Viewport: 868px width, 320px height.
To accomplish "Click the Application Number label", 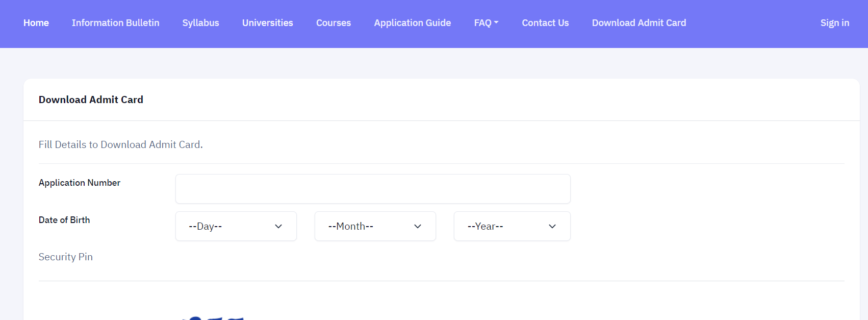I will 80,183.
